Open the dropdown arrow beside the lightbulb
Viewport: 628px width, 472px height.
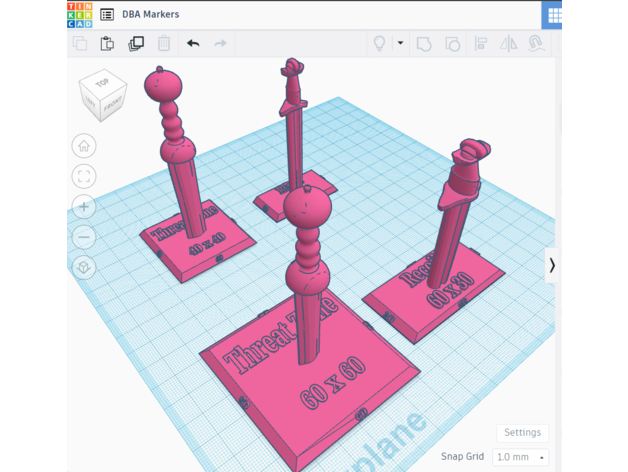click(400, 44)
